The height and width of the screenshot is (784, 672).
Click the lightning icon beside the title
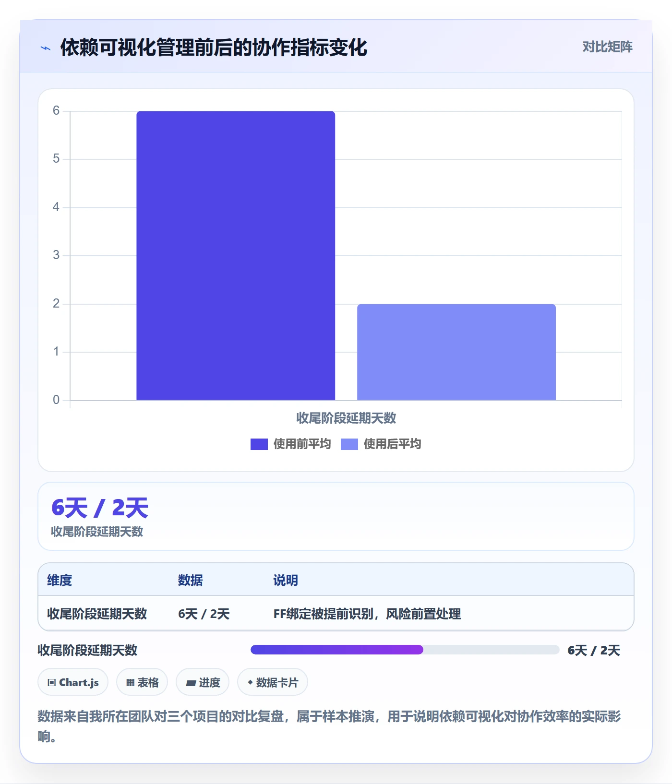pos(46,48)
